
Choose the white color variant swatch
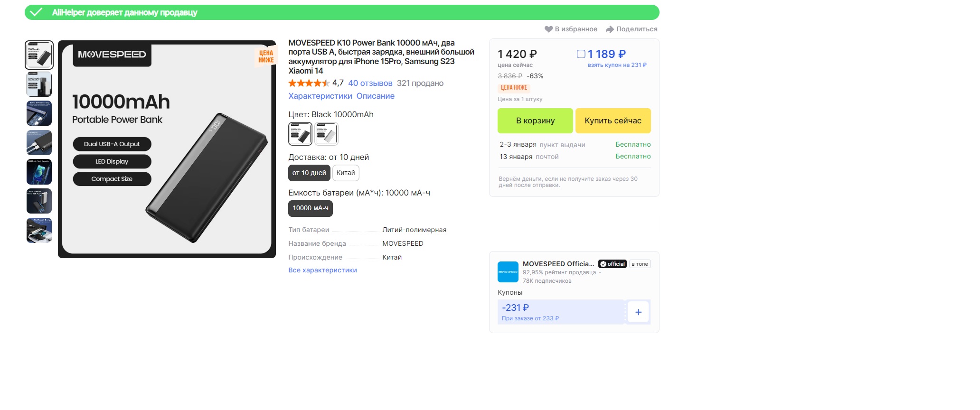[326, 134]
